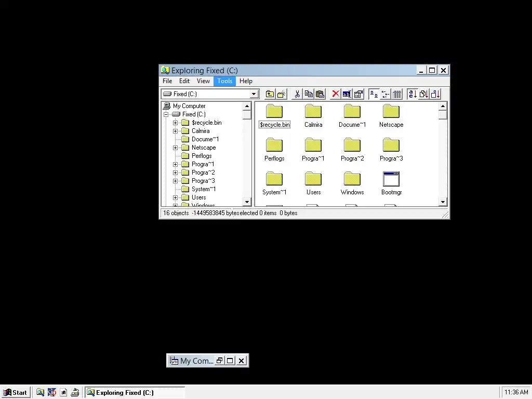532x399 pixels.
Task: Select Netscape folder in file pane
Action: (391, 116)
